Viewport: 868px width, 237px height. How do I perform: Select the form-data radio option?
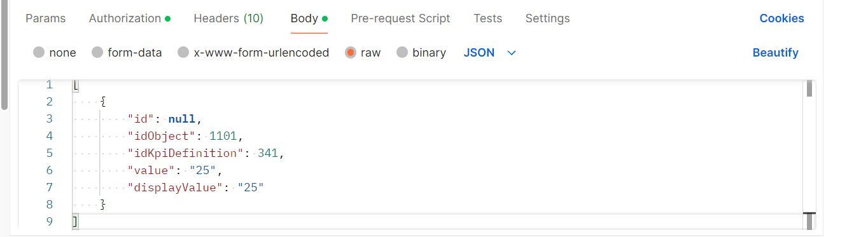click(x=97, y=53)
